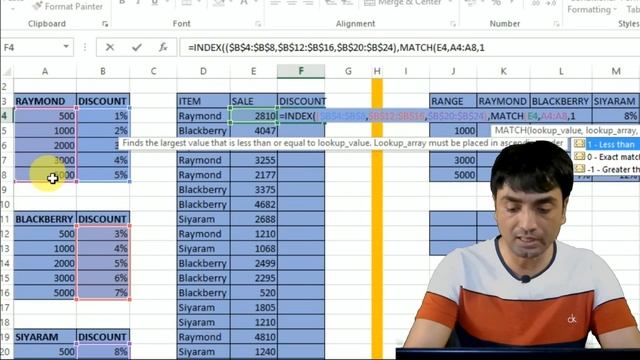Click the Name Box showing F4
The height and width of the screenshot is (360, 640).
pyautogui.click(x=32, y=47)
